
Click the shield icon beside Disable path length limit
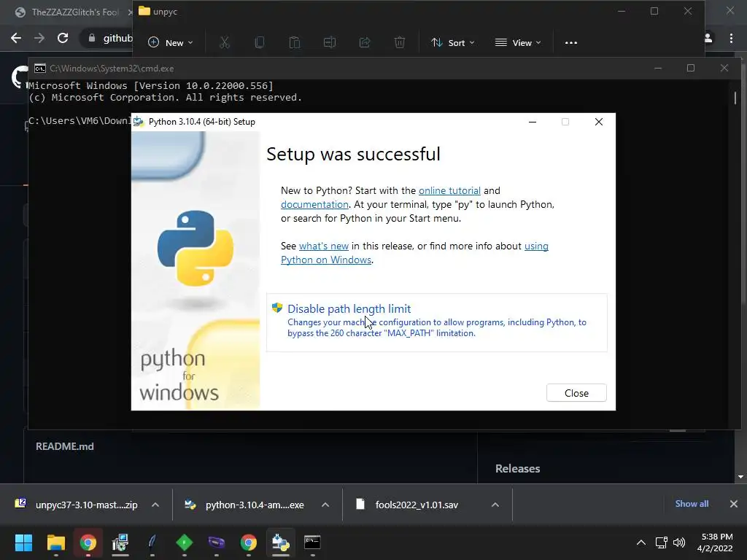276,308
